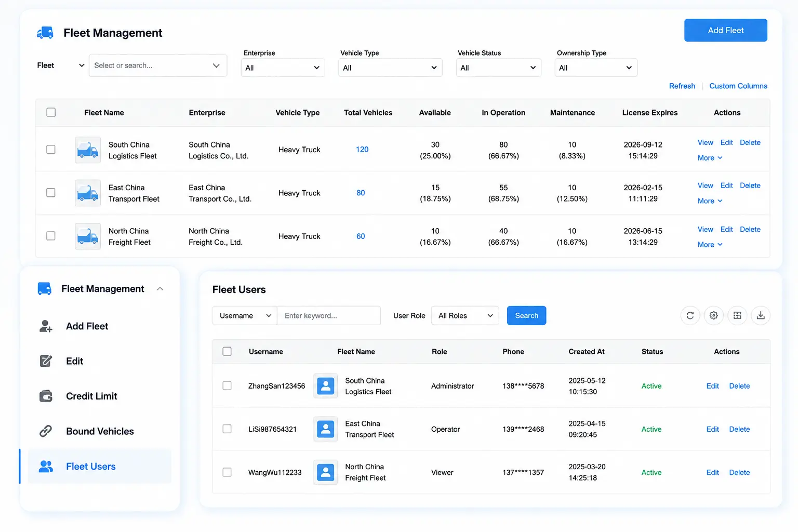Click the East China Transport Fleet truck icon
This screenshot has height=532, width=798.
tap(88, 193)
